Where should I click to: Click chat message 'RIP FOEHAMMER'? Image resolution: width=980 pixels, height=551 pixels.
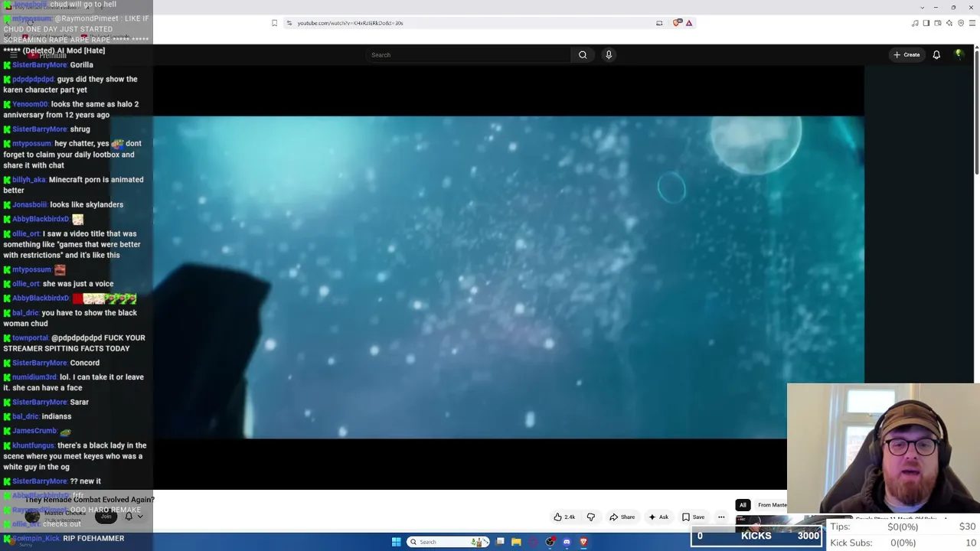click(x=93, y=539)
